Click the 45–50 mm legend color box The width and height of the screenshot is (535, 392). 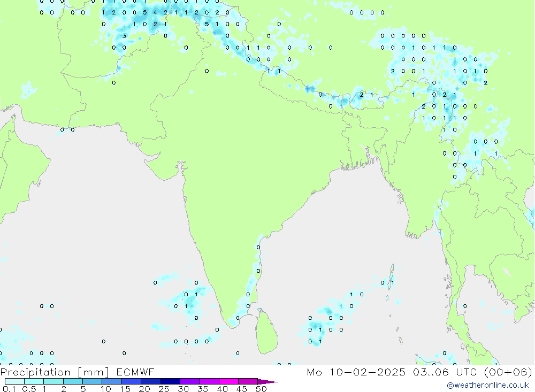(248, 381)
